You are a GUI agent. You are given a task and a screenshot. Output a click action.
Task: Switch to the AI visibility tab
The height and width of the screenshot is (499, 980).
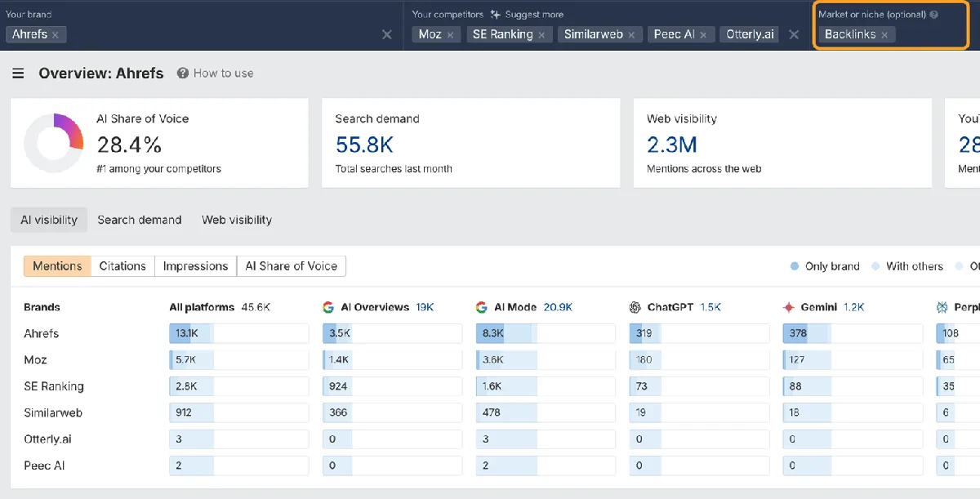click(49, 220)
